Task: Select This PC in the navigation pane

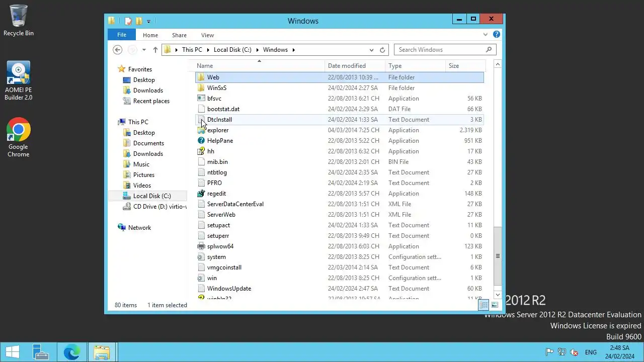Action: coord(138,122)
